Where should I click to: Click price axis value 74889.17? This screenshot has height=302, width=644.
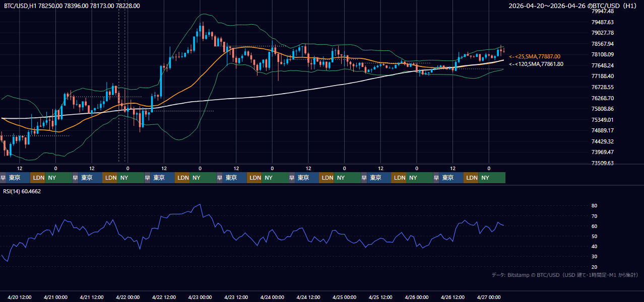[x=602, y=130]
